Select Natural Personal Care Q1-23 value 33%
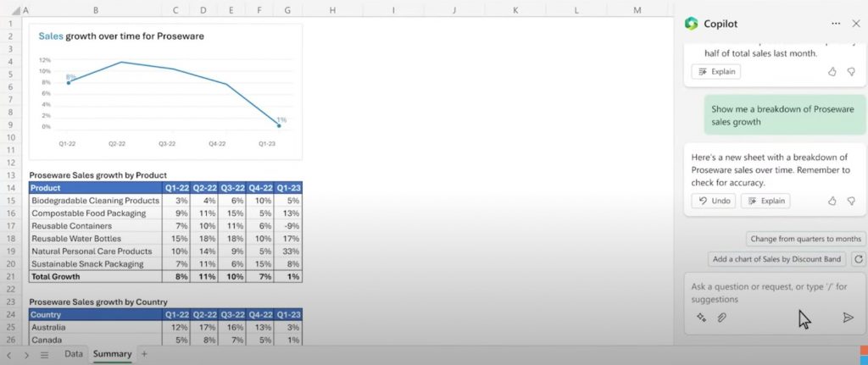This screenshot has width=868, height=365. tap(288, 252)
